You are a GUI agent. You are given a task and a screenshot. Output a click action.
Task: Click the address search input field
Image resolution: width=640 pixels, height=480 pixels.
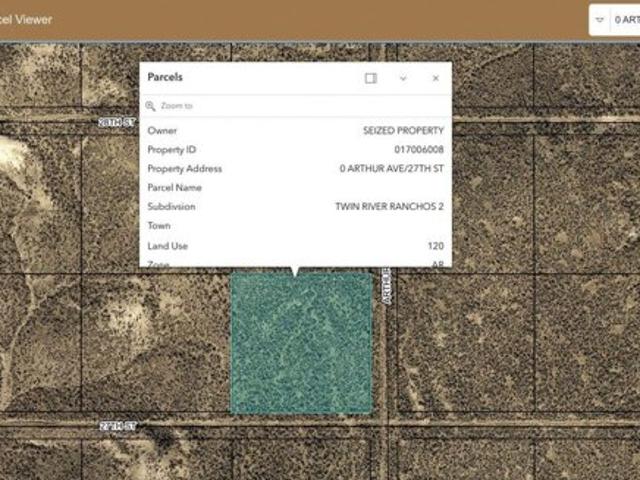tap(626, 20)
